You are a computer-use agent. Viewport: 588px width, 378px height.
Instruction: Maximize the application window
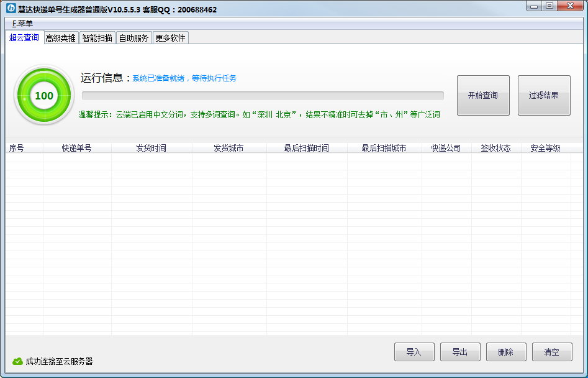[x=550, y=6]
